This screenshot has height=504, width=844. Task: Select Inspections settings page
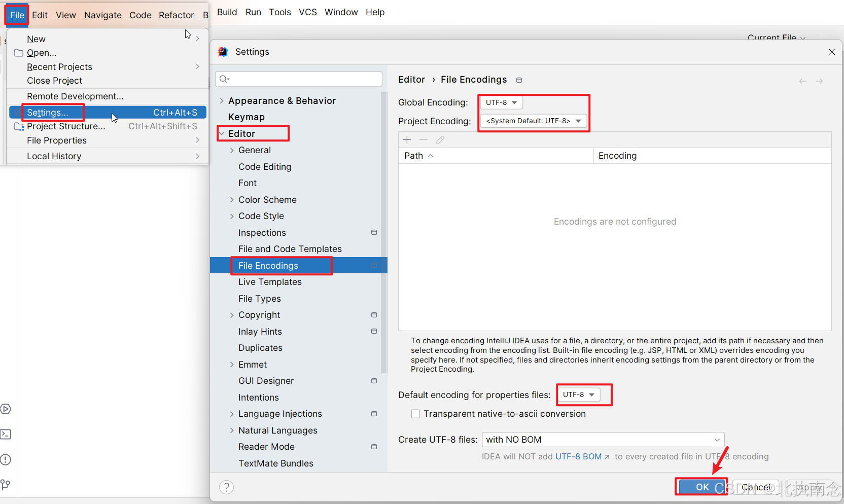tap(262, 233)
